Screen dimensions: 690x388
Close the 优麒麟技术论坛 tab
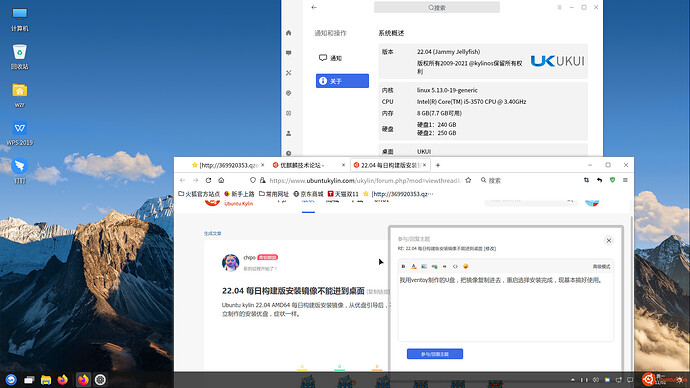point(343,165)
